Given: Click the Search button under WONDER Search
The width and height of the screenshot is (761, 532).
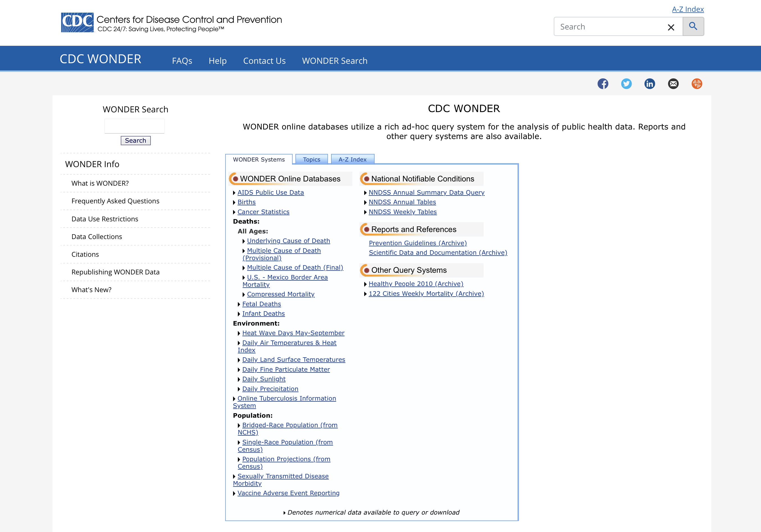Looking at the screenshot, I should coord(136,140).
